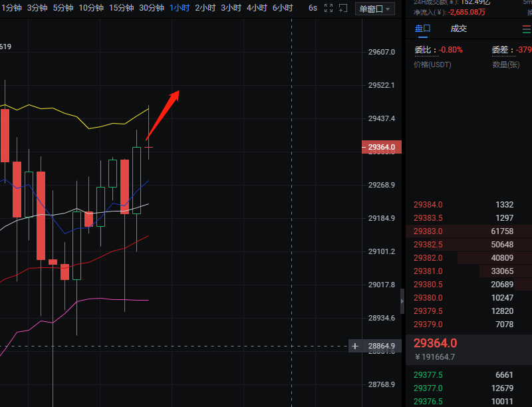Enter fullscreen chart mode
This screenshot has width=532, height=407.
click(x=329, y=8)
